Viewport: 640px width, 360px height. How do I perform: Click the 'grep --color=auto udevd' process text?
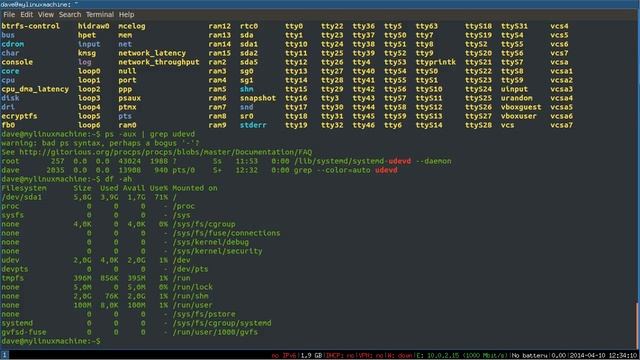click(346, 170)
